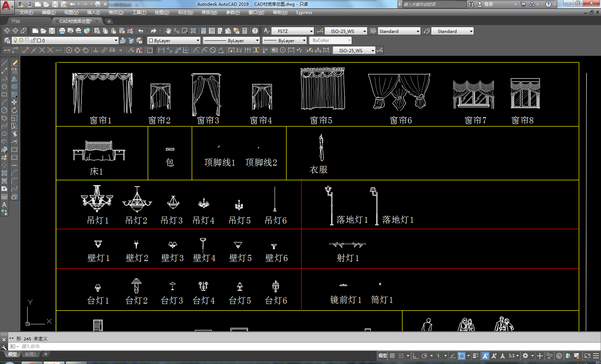
Task: Toggle snap mode in status bar
Action: pos(401,356)
